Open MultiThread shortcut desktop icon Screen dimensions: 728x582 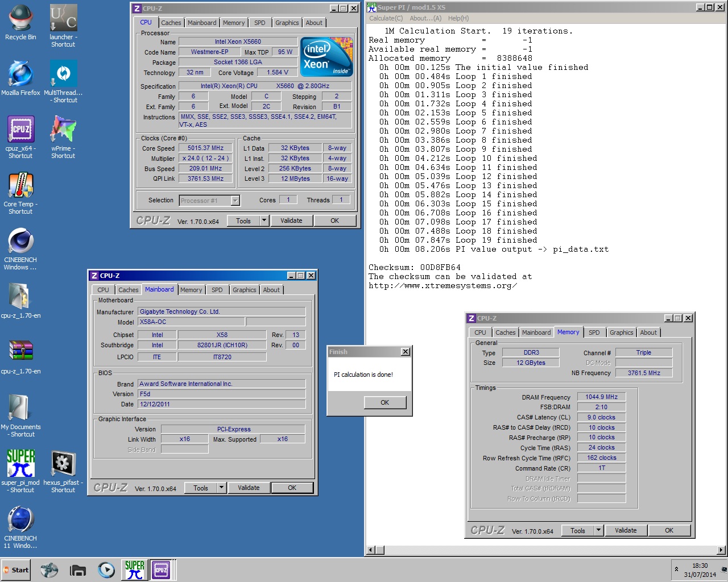[63, 82]
